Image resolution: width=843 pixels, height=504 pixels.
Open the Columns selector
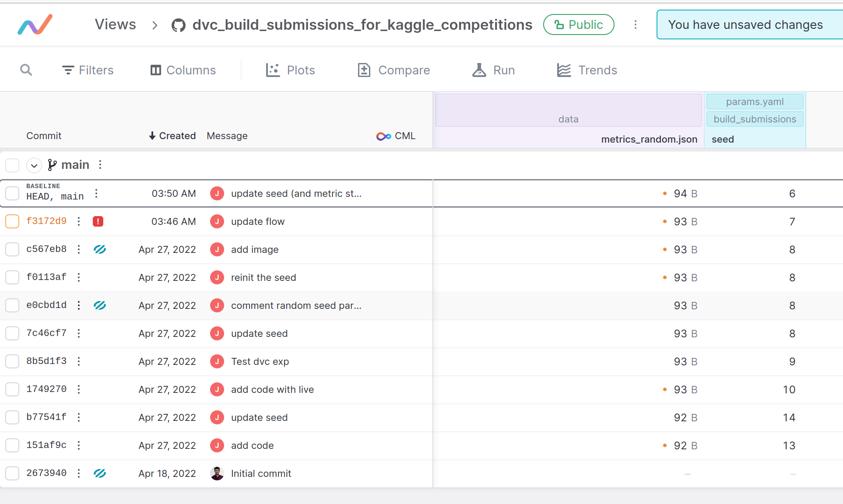coord(183,70)
